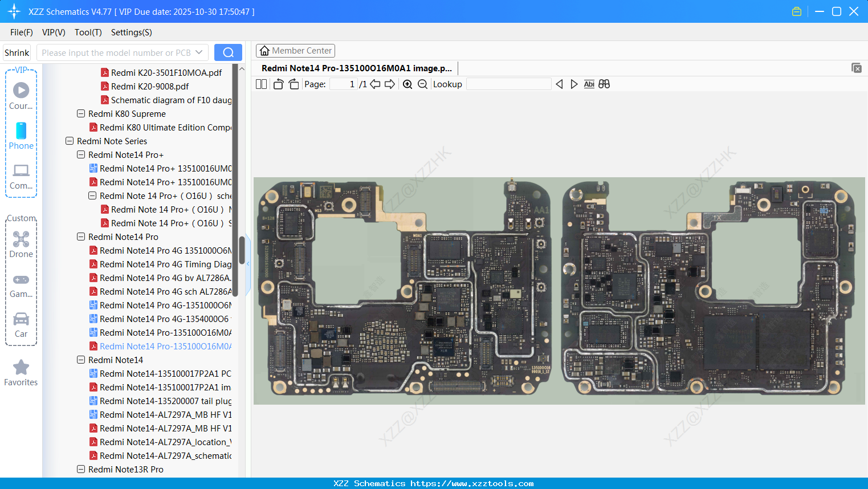Collapse the Redmi Note14 Pro tree node
The height and width of the screenshot is (489, 868).
point(80,237)
